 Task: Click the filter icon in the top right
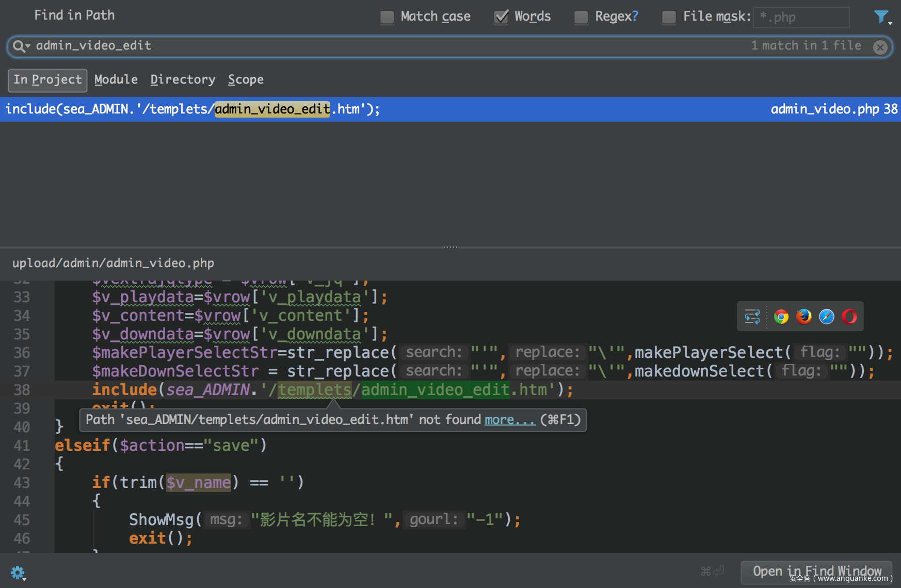pyautogui.click(x=882, y=17)
